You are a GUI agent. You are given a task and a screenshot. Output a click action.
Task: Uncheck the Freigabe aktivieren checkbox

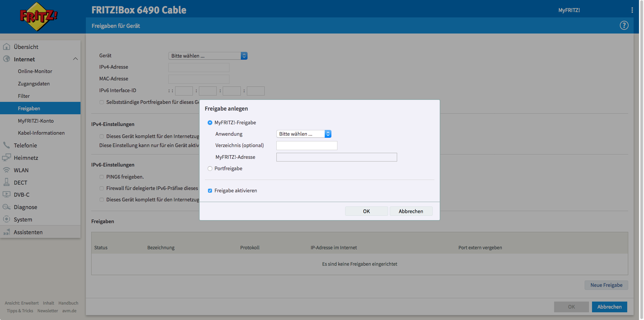pyautogui.click(x=210, y=191)
